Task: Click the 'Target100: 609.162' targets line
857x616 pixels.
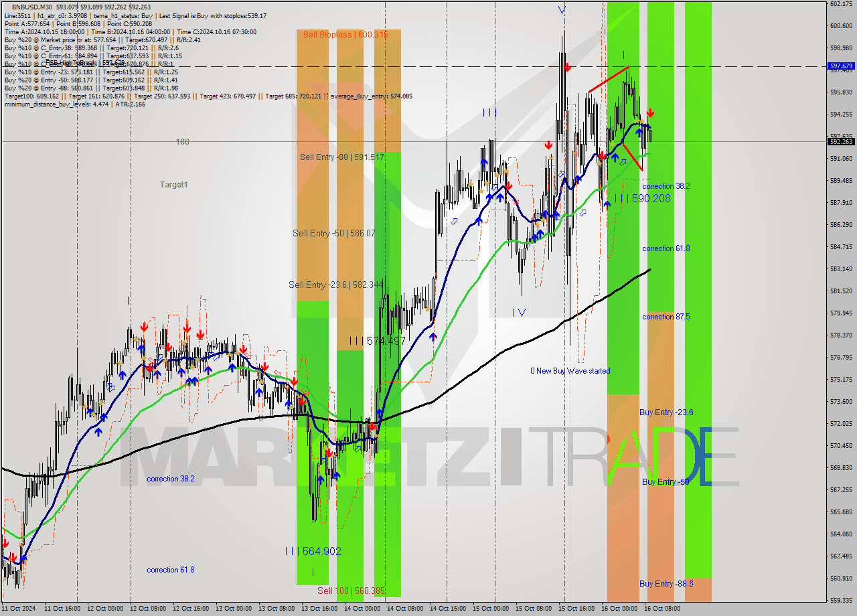Action: [208, 96]
